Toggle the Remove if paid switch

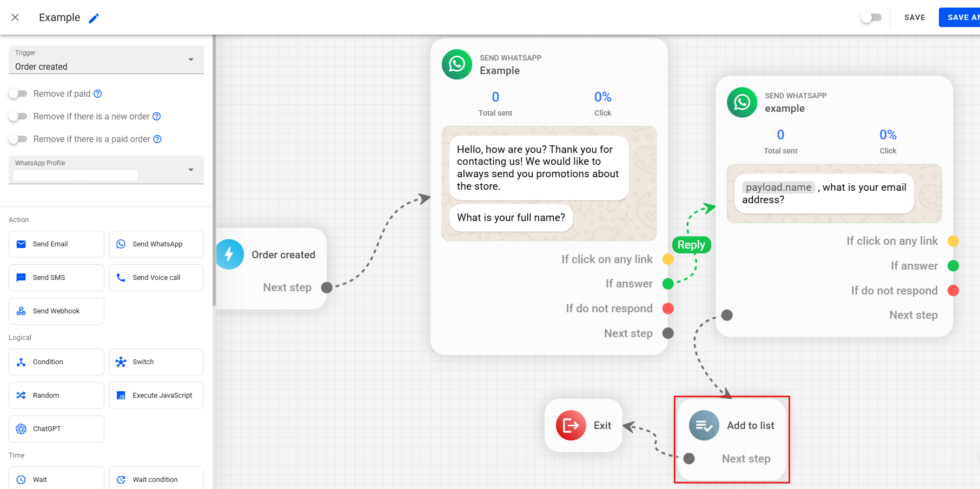tap(18, 93)
